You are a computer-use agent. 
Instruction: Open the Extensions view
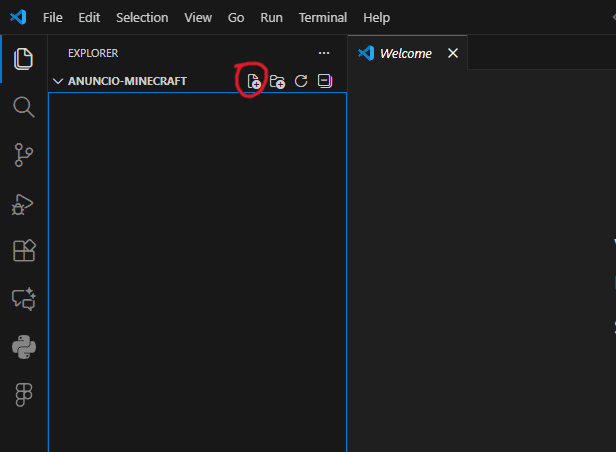tap(23, 251)
